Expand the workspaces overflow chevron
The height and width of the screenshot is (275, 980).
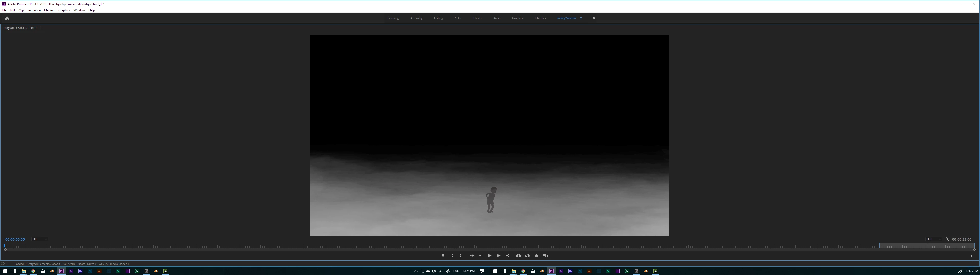coord(594,18)
